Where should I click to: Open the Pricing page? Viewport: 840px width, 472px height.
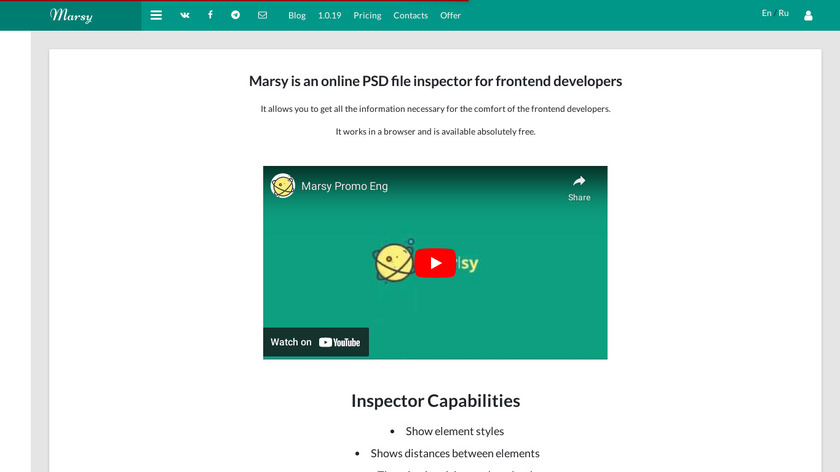tap(367, 16)
